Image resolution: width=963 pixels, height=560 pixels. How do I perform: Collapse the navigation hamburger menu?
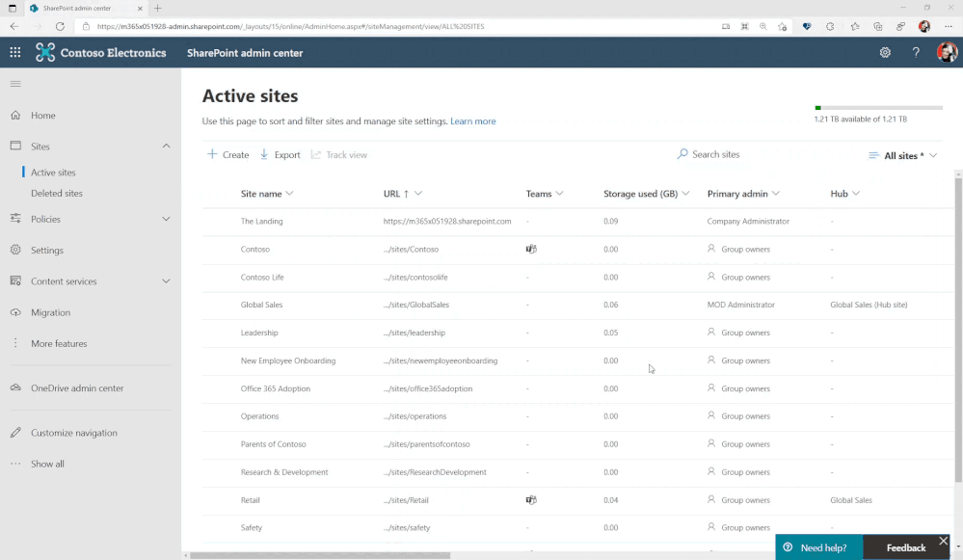[x=15, y=84]
